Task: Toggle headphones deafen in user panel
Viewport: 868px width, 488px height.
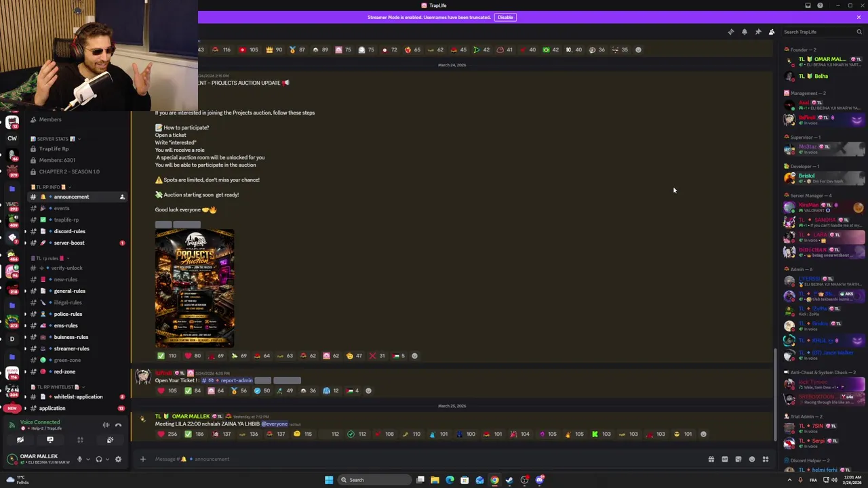Action: click(x=98, y=459)
